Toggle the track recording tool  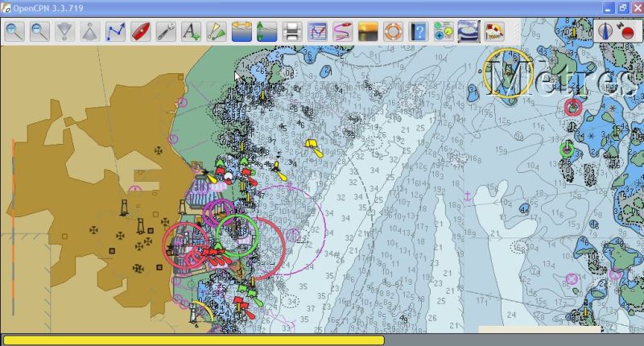[342, 32]
